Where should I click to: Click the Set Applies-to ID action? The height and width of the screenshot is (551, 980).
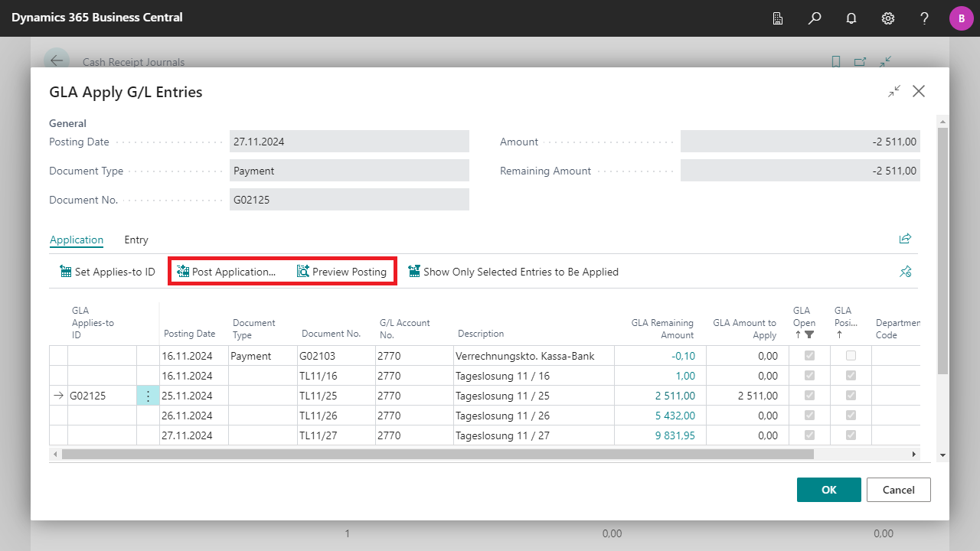107,272
